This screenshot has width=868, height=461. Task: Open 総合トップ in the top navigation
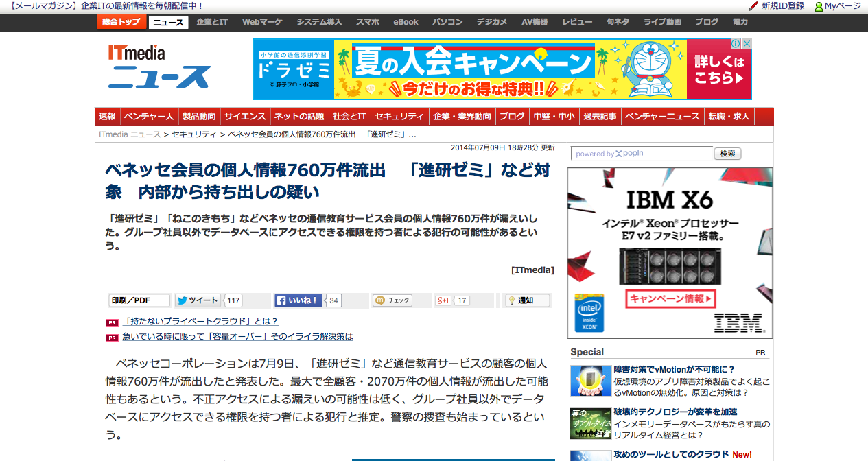121,22
